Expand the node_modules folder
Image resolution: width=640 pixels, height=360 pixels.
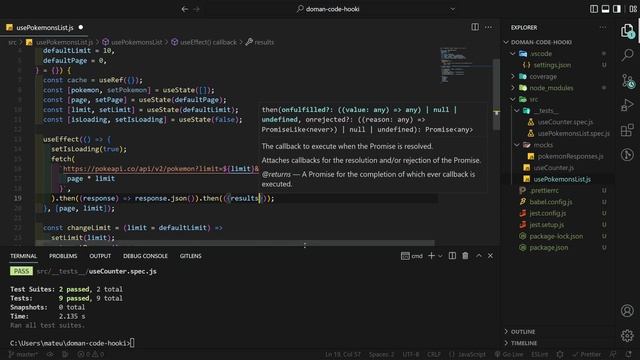click(x=513, y=88)
